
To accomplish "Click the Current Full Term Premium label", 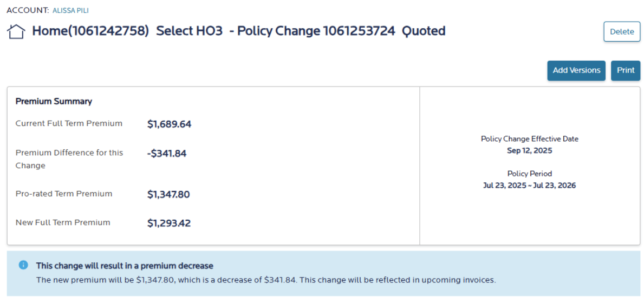I will click(x=69, y=123).
